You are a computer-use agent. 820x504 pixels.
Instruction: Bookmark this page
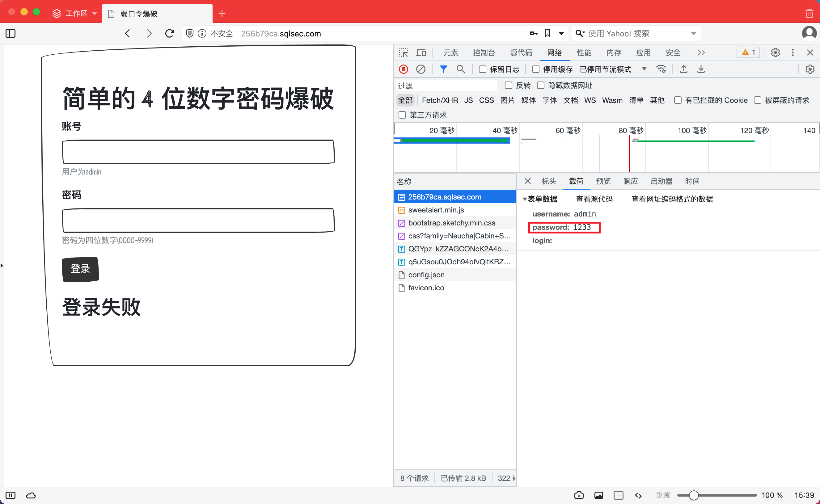point(547,33)
